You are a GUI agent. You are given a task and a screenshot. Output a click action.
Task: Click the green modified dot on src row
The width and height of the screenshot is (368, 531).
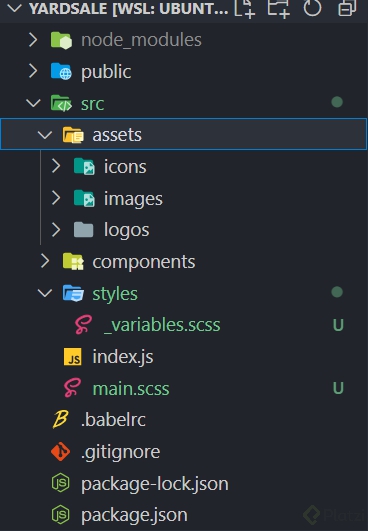pos(337,102)
